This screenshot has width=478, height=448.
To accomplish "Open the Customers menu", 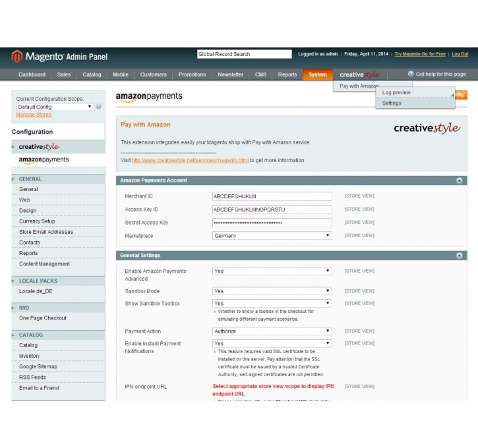I will [154, 74].
